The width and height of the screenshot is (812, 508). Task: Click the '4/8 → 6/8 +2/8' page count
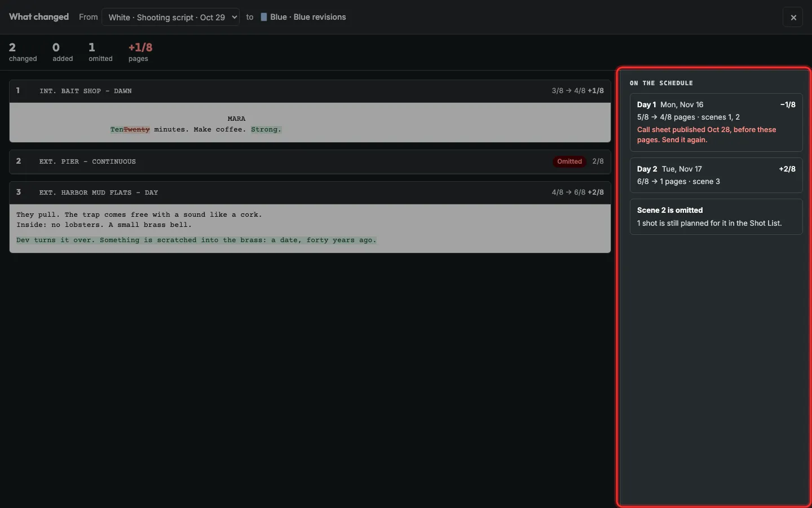577,192
